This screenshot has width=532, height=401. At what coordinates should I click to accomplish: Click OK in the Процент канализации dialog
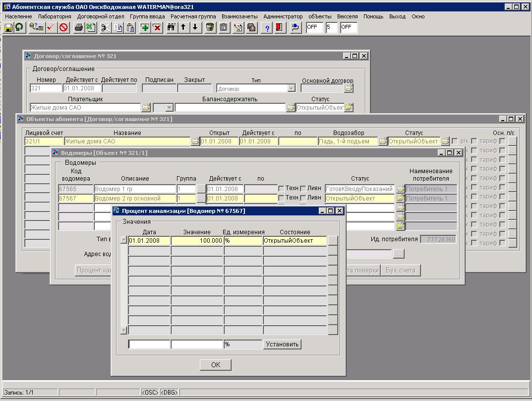[x=216, y=365]
